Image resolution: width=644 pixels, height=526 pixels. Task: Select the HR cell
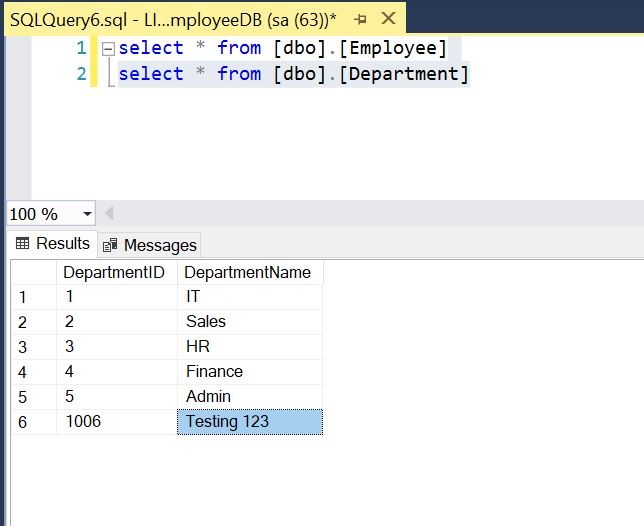(x=250, y=347)
